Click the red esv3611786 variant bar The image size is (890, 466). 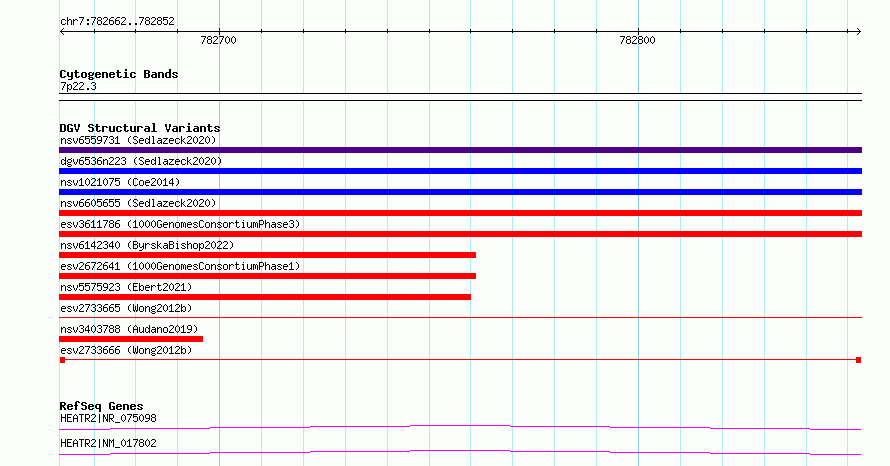click(460, 234)
